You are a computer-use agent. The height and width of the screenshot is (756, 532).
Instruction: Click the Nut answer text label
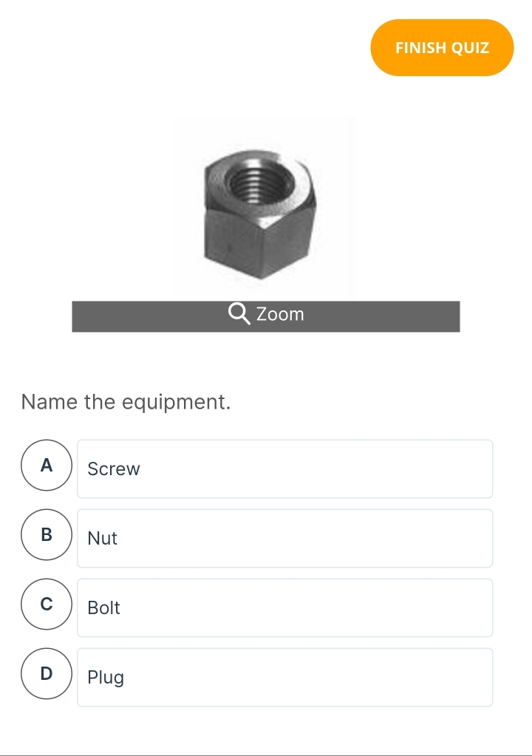coord(102,539)
